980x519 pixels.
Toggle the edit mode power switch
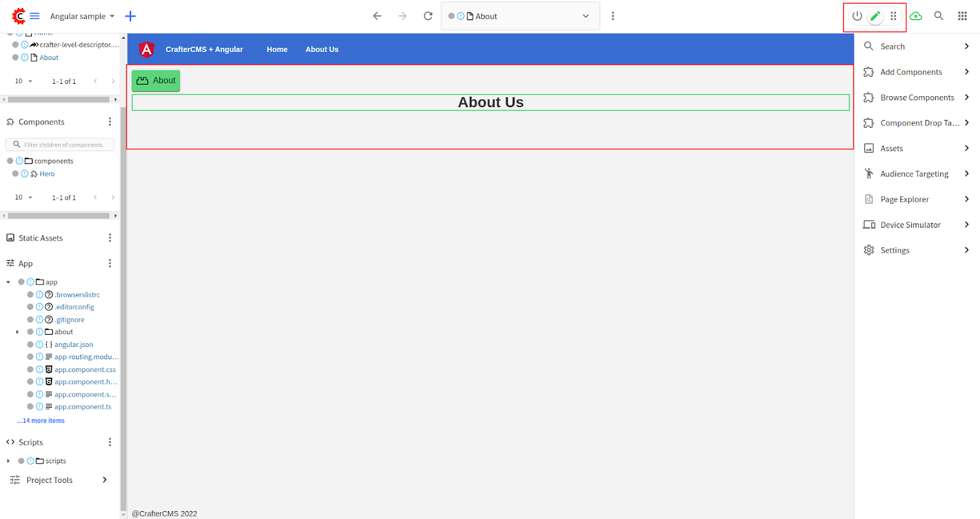857,16
